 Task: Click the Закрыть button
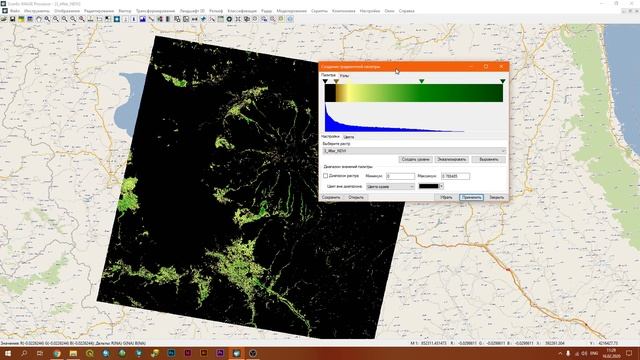point(497,198)
